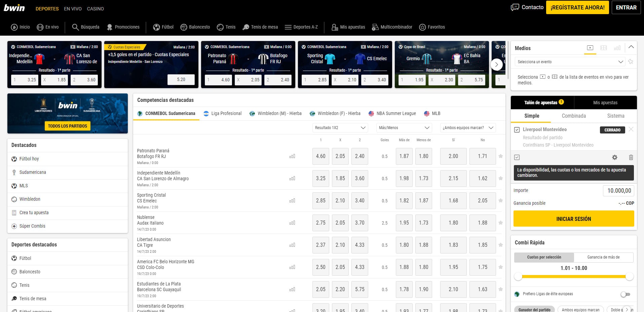Go to Fútbol in the top navigation

163,27
